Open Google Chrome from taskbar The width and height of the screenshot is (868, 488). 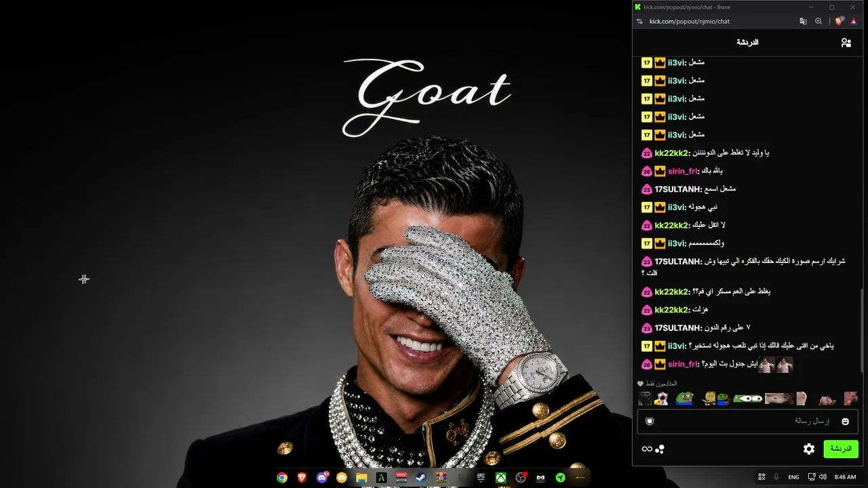pyautogui.click(x=282, y=478)
